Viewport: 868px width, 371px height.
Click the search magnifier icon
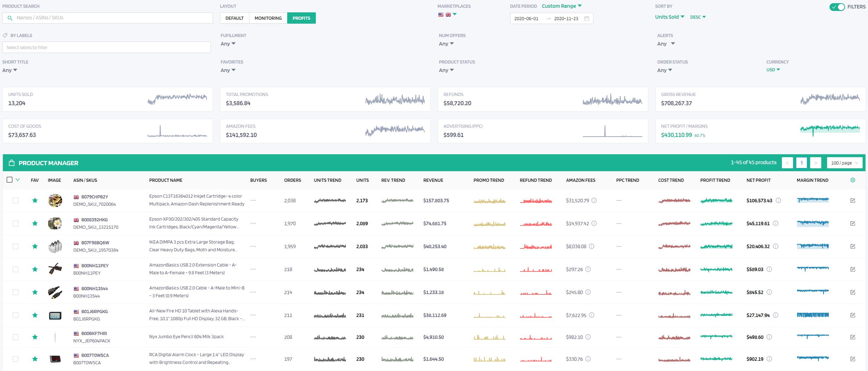pos(10,18)
